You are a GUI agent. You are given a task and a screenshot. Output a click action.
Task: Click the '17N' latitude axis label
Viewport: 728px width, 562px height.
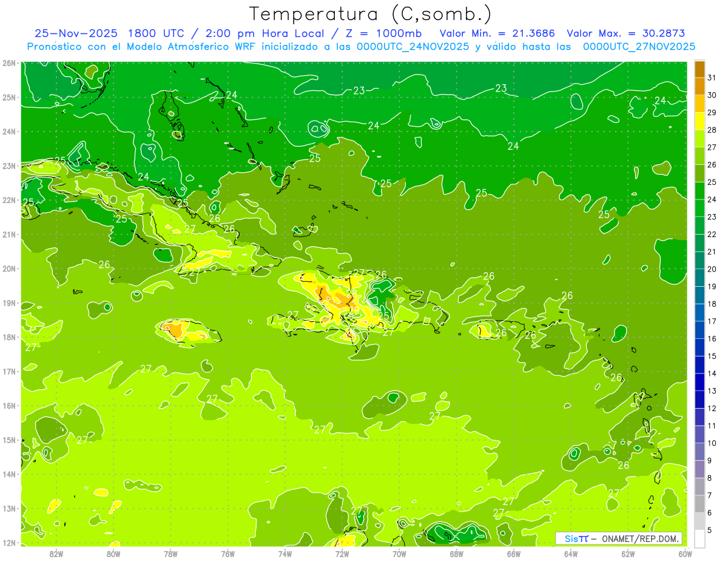coord(8,372)
